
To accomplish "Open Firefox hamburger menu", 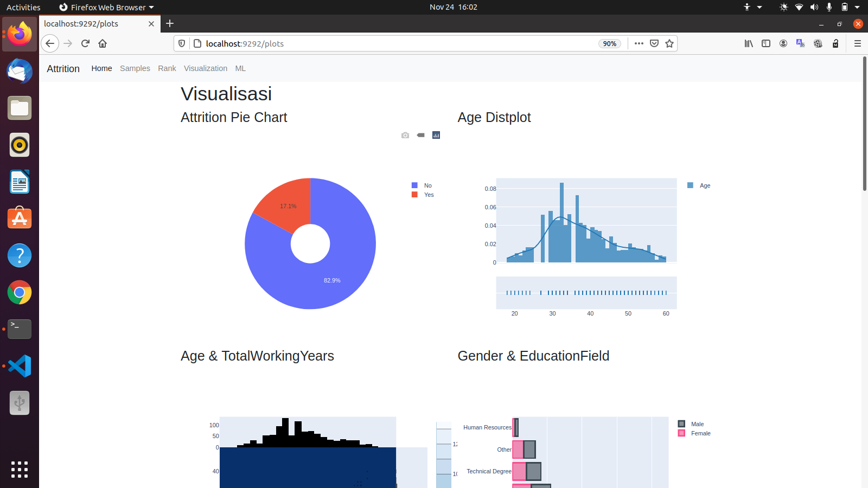I will [858, 43].
